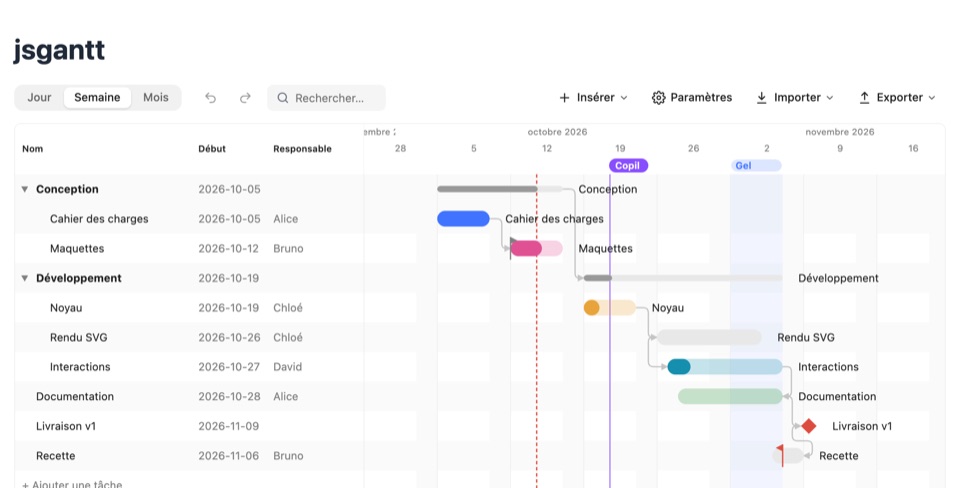The image size is (960, 488).
Task: Click the redo arrow icon
Action: click(x=245, y=98)
